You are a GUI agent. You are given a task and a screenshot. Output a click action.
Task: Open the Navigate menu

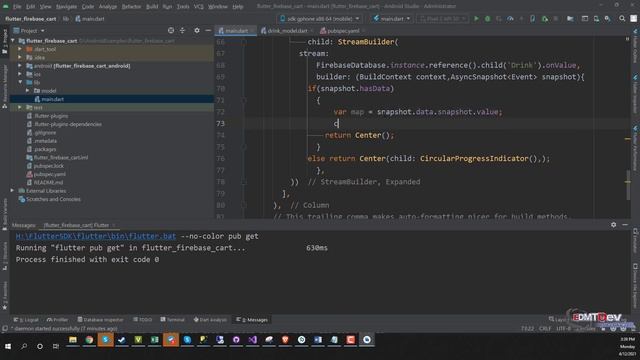click(x=66, y=7)
